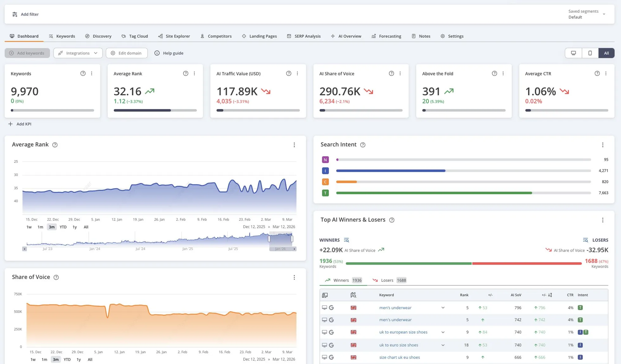Select YTD range on Share of Voice chart
Viewport: 621px width, 364px height.
tap(67, 360)
